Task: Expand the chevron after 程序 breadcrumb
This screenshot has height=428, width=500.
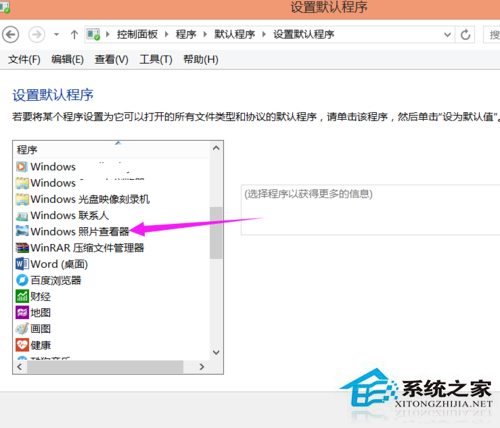Action: point(205,34)
